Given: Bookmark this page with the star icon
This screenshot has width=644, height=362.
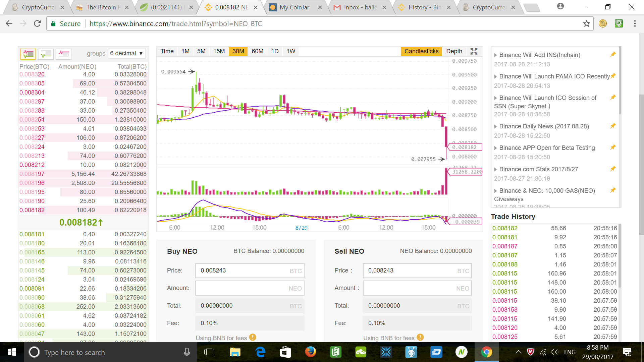Looking at the screenshot, I should click(586, 23).
